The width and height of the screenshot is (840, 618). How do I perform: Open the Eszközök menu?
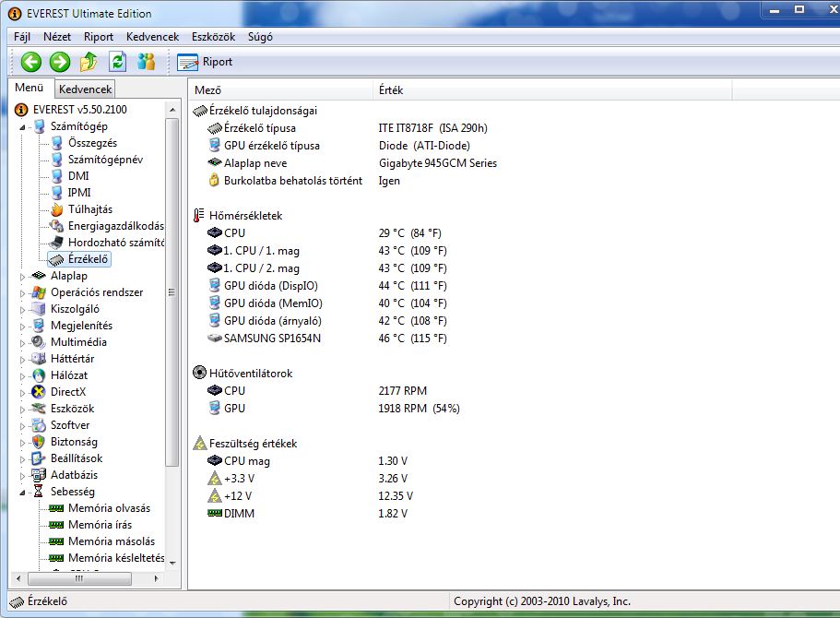coord(213,37)
